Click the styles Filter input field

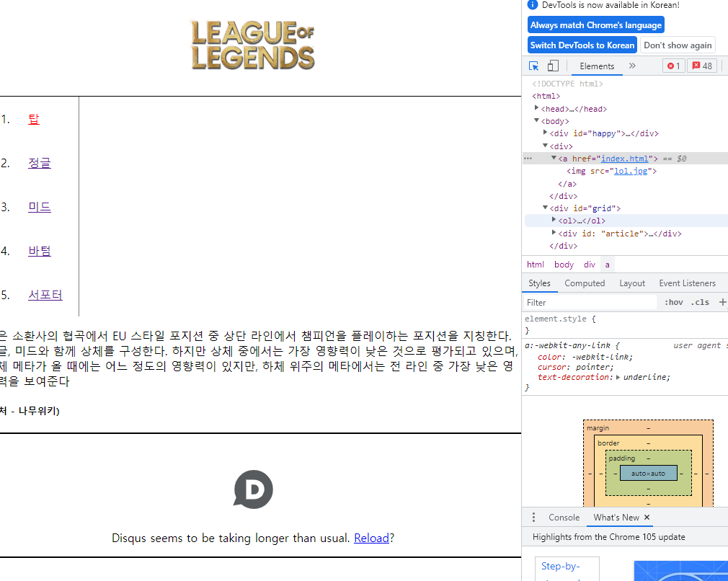590,302
